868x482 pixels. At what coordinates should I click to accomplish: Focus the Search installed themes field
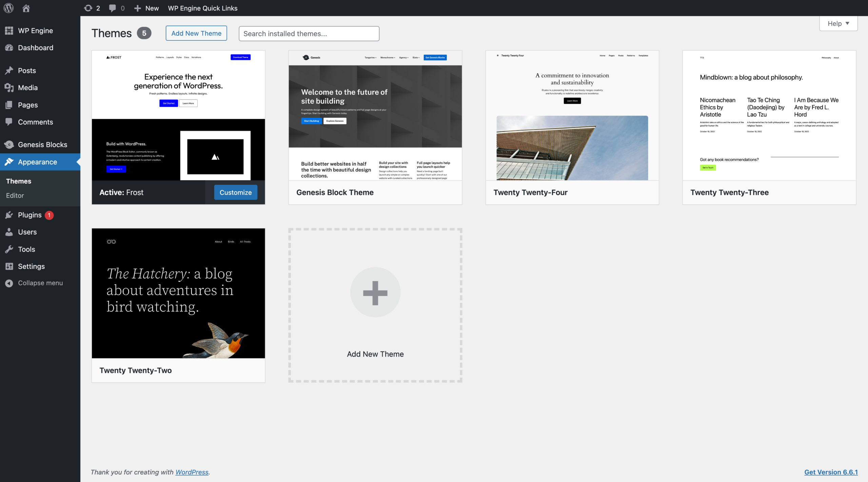tap(309, 34)
